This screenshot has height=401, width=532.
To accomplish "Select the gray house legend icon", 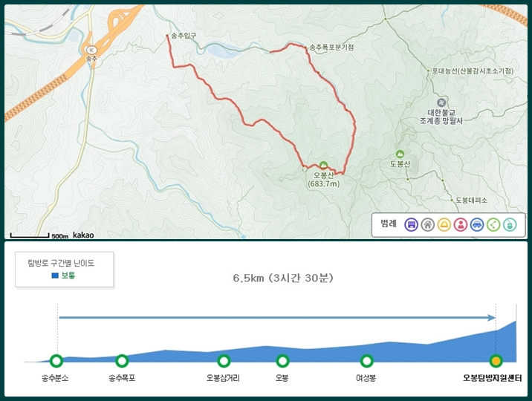I will (x=427, y=224).
